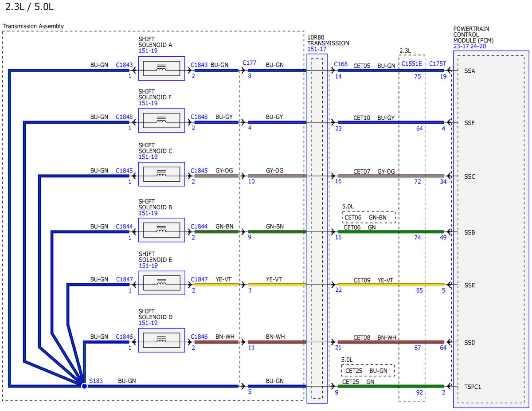Select the C168 connector label
This screenshot has height=411, width=532.
pos(340,65)
